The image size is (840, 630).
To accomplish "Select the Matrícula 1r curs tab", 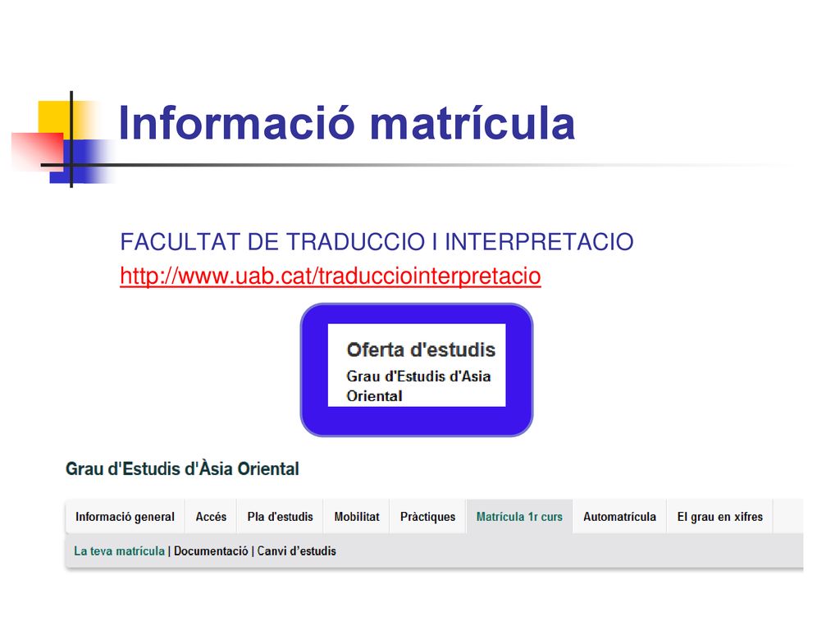I will click(x=519, y=517).
